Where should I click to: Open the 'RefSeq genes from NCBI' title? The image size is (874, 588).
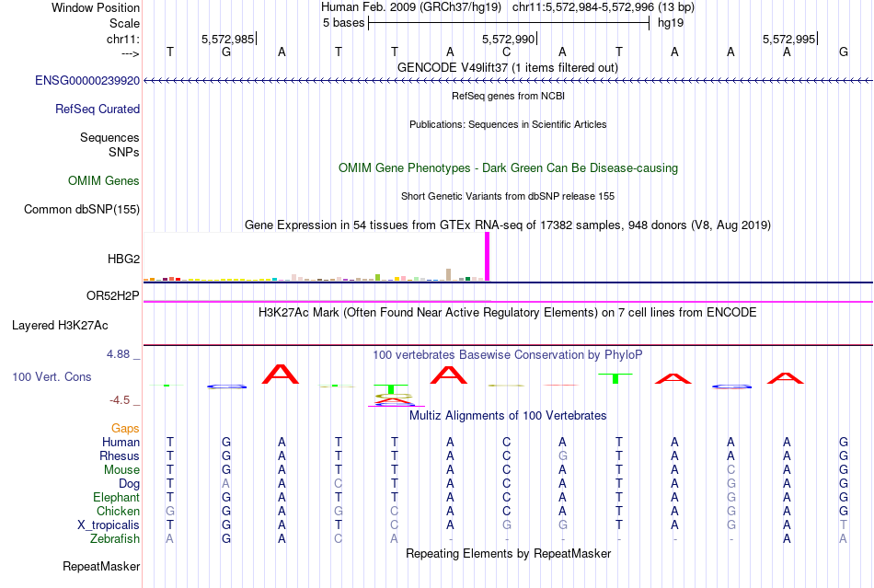point(509,96)
